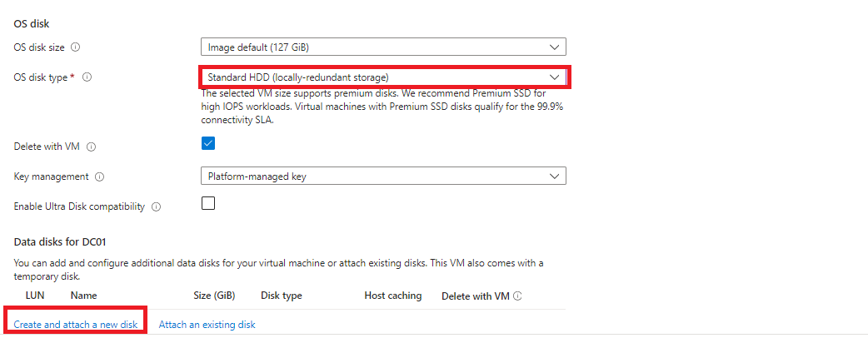
Task: Click the Size (GiB) column header
Action: click(x=214, y=296)
